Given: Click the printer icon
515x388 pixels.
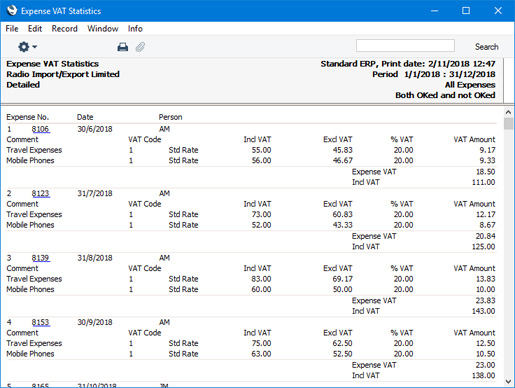Looking at the screenshot, I should point(123,47).
